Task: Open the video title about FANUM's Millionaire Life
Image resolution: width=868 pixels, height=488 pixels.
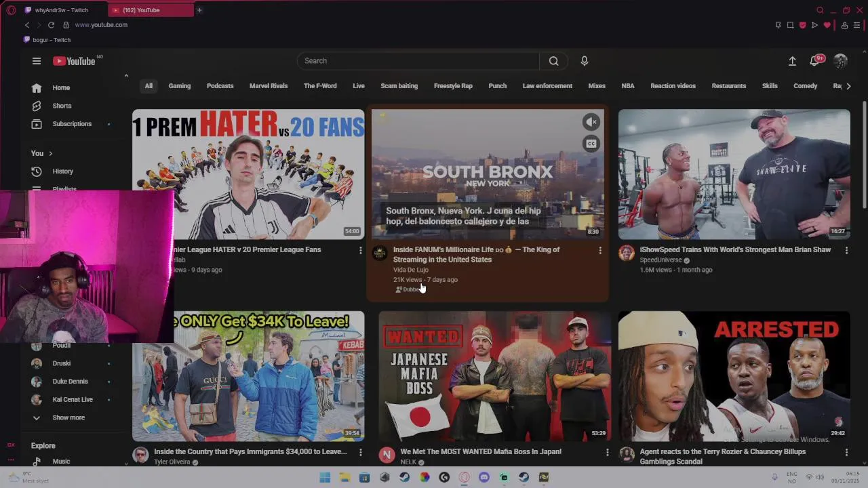Action: [x=477, y=255]
